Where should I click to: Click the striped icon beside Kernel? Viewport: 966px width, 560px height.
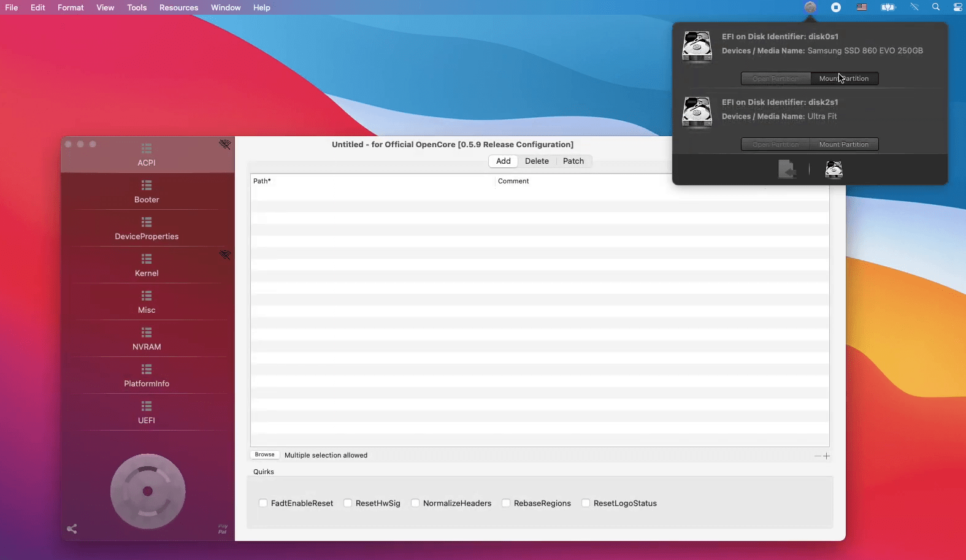(x=225, y=255)
